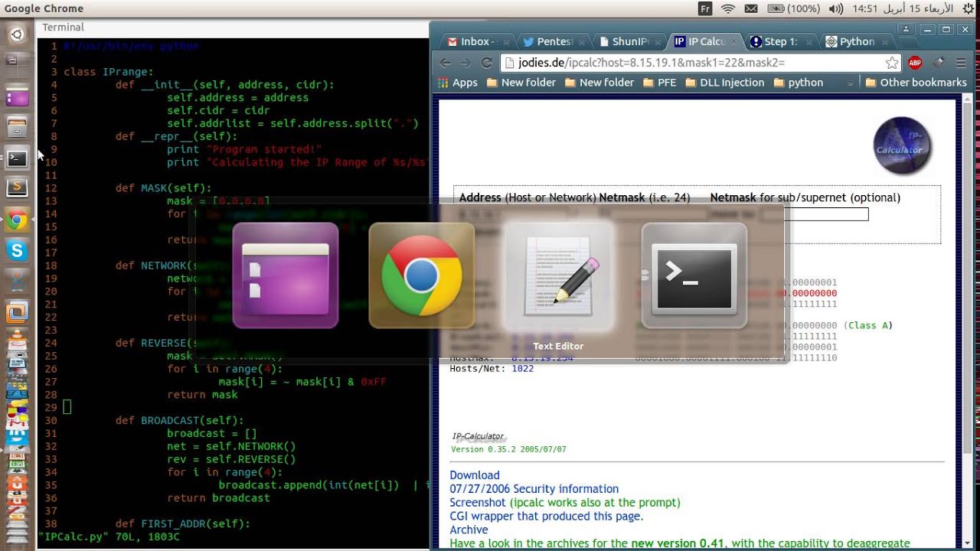The width and height of the screenshot is (980, 551).
Task: Open the python bookmarks folder
Action: [x=799, y=83]
